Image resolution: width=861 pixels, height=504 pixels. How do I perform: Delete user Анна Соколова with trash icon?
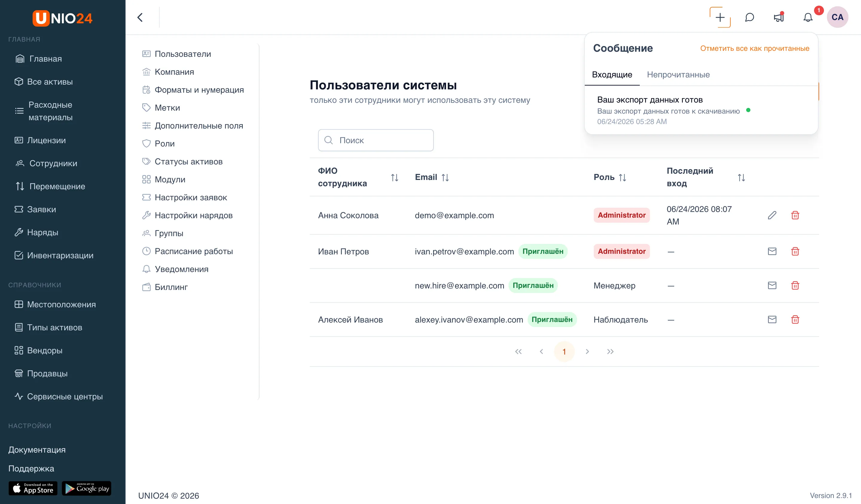795,215
